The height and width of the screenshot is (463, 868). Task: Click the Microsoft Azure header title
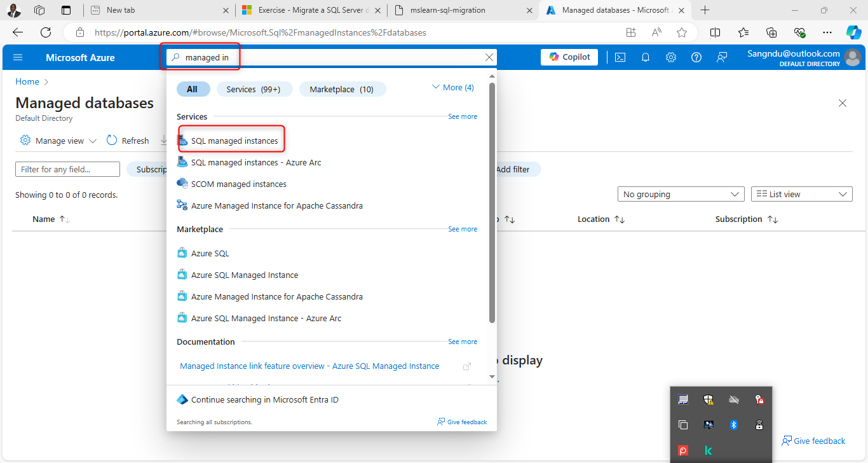[x=80, y=57]
